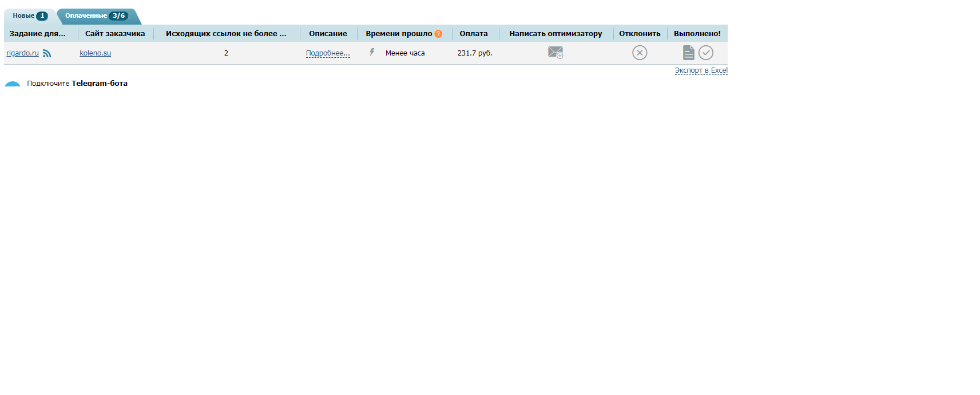The height and width of the screenshot is (395, 980).
Task: Click the Времени прошло column header
Action: (399, 34)
